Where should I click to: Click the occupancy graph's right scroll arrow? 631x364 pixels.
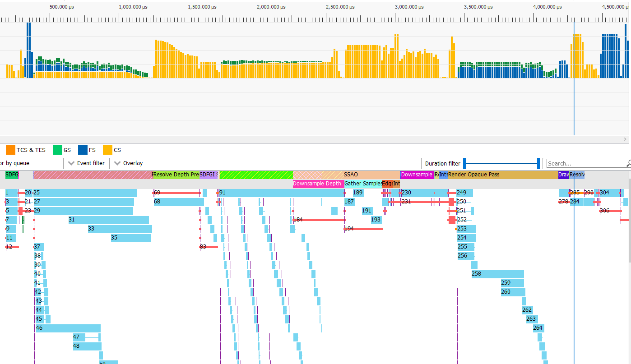tap(625, 140)
